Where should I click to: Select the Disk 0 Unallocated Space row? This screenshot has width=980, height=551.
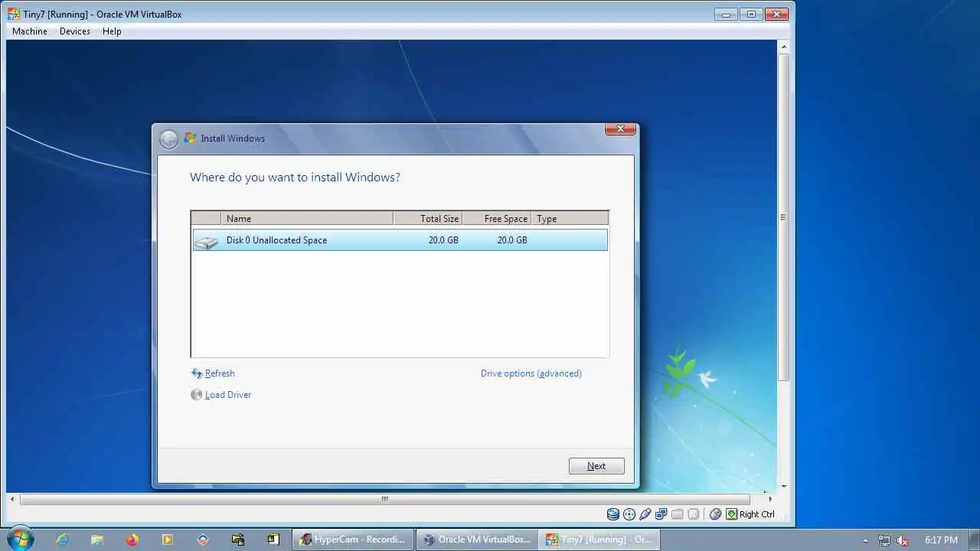point(400,240)
